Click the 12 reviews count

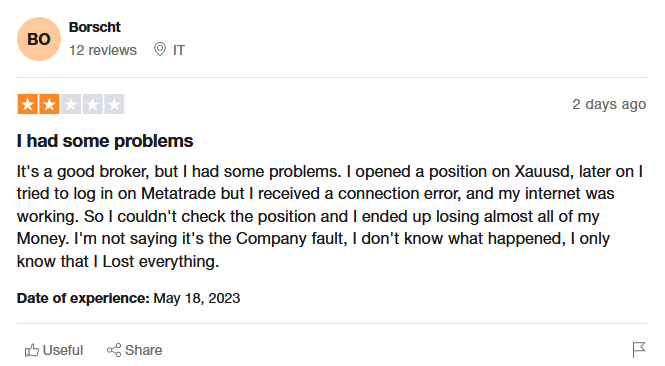pos(103,50)
